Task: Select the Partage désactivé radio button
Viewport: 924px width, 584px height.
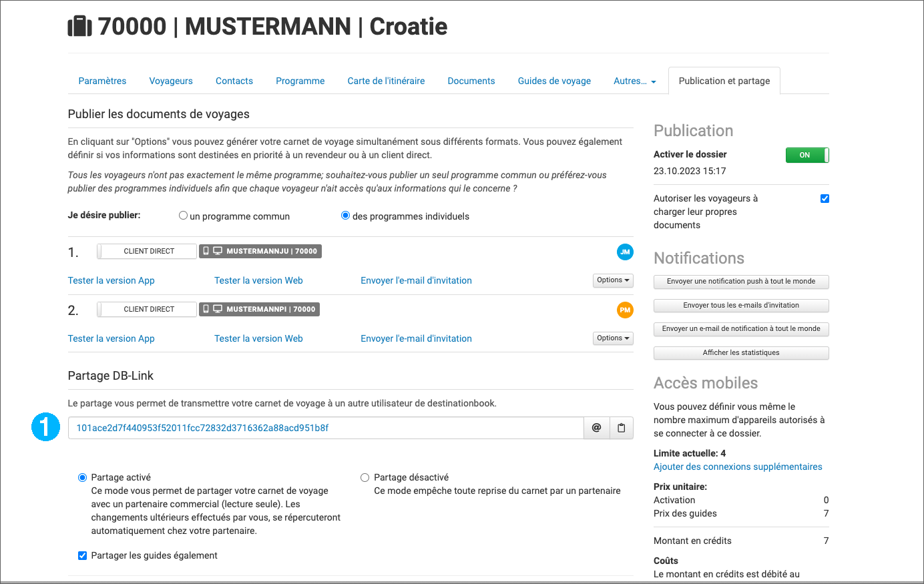Action: pyautogui.click(x=365, y=477)
